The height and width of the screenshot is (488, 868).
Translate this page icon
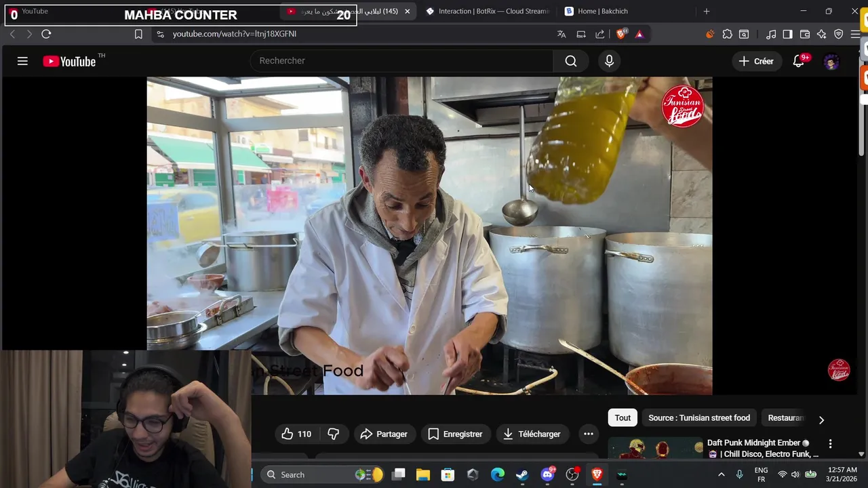tap(561, 34)
